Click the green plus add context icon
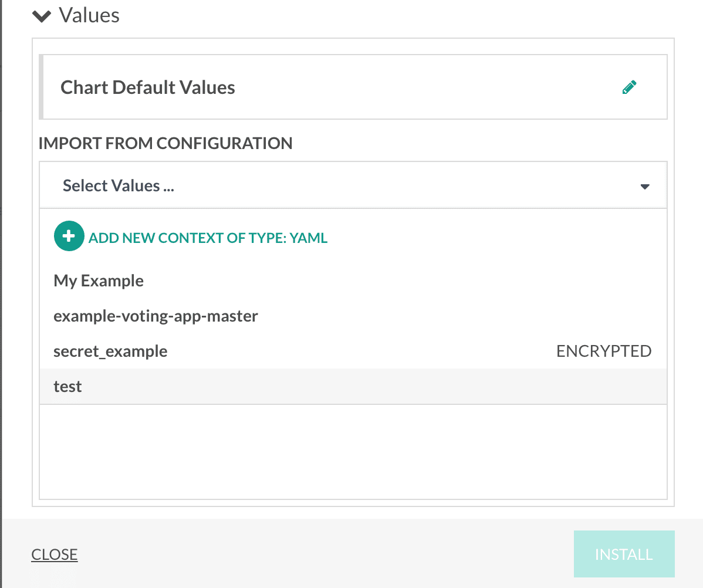 [x=69, y=236]
